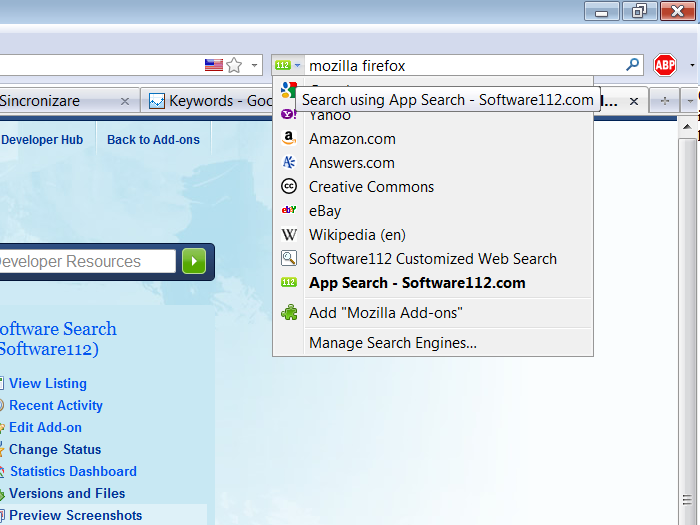700x525 pixels.
Task: Close the rightmost open tab
Action: coord(633,101)
